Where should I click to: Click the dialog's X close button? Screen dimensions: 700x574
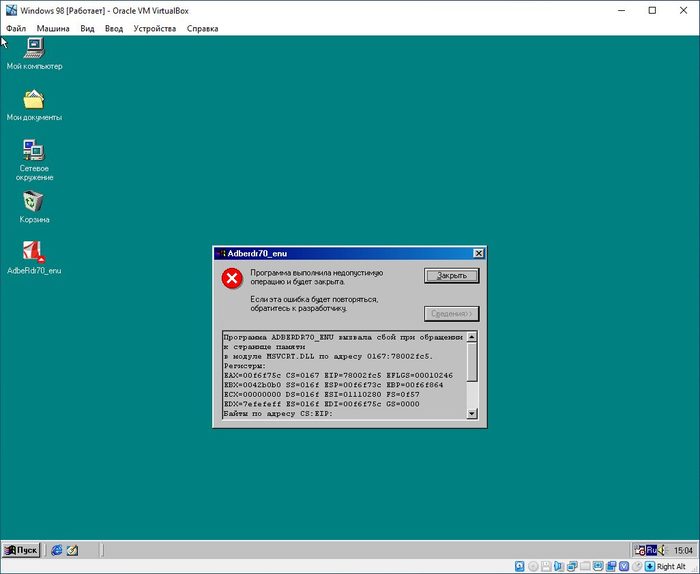coord(478,253)
